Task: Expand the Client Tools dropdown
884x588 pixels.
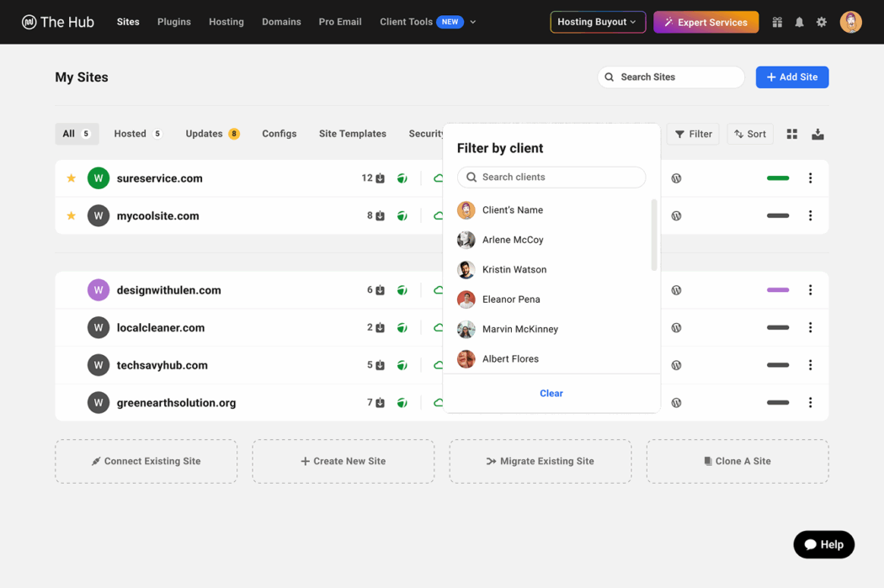Action: pyautogui.click(x=428, y=22)
